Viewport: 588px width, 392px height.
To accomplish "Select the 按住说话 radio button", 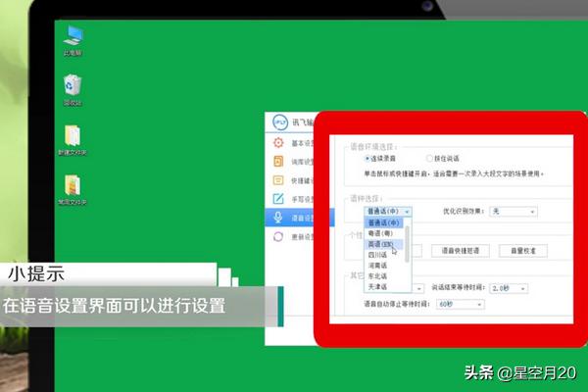I will click(x=429, y=157).
